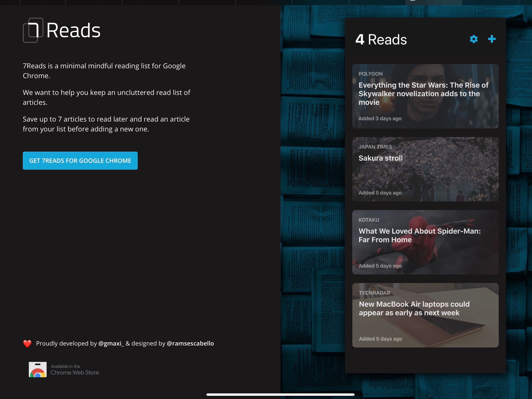Click the 'JAPAN TIMES' source label
The width and height of the screenshot is (532, 399).
(x=375, y=147)
